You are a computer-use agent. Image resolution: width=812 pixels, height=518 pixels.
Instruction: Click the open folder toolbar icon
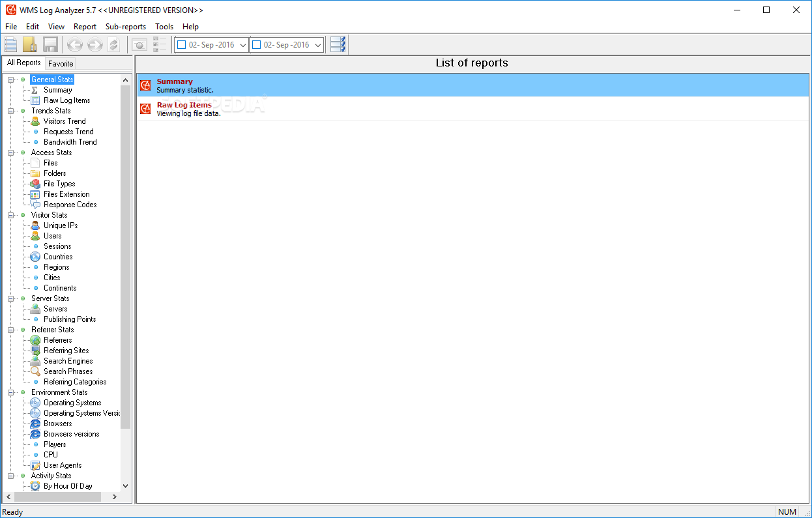click(x=30, y=44)
